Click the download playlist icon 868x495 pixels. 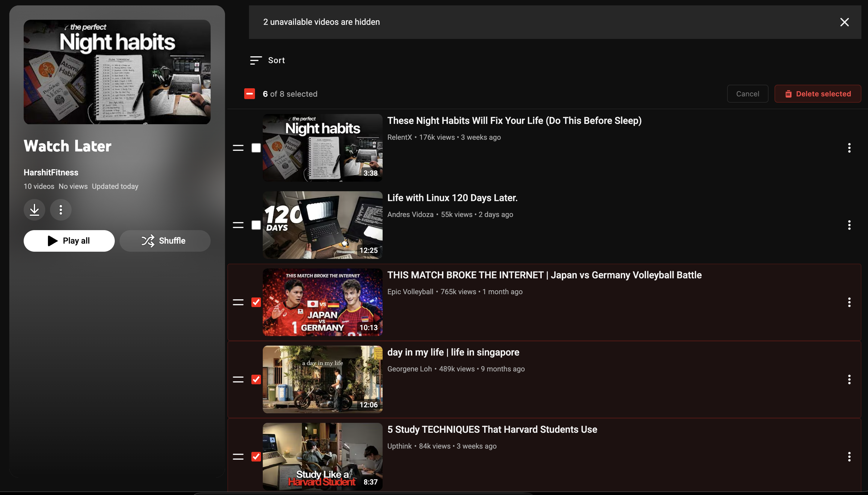click(34, 209)
